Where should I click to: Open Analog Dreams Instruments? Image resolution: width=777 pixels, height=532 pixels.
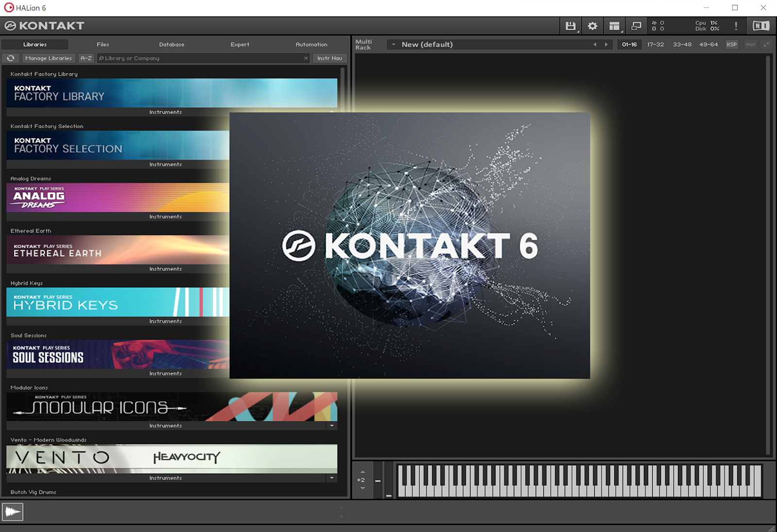[166, 217]
